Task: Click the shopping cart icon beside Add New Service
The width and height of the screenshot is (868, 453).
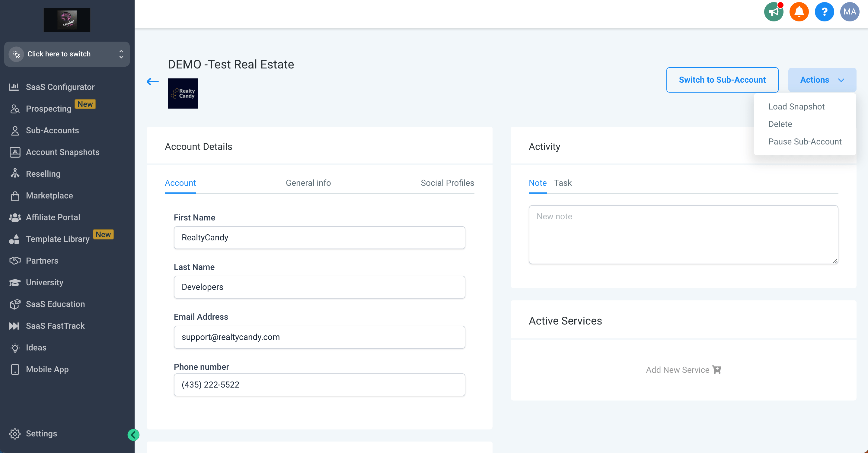Action: (716, 370)
